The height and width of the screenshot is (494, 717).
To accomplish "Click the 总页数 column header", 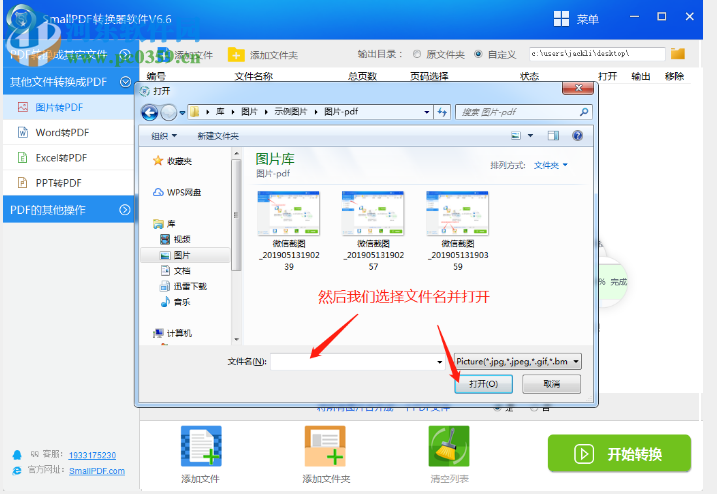I will [362, 76].
